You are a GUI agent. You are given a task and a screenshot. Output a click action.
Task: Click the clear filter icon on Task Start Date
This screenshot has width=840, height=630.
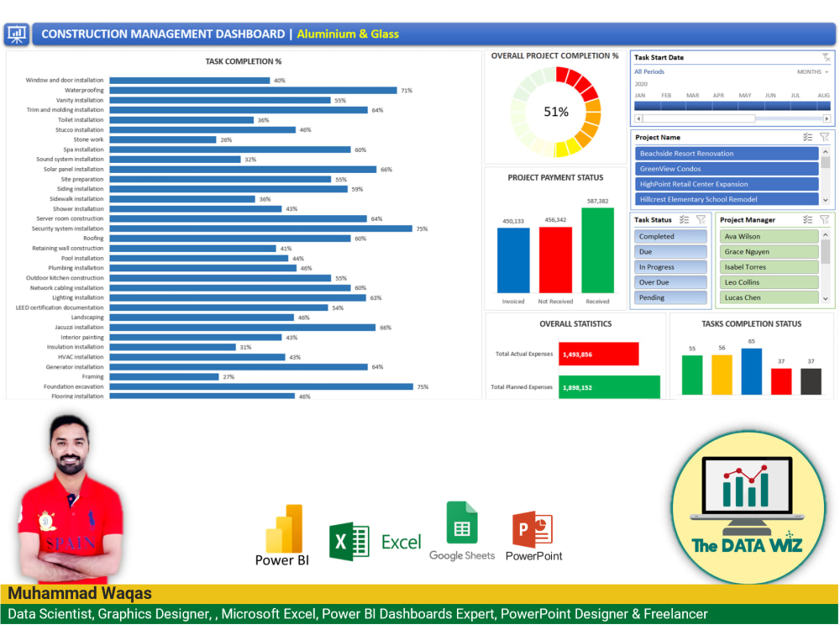pos(826,58)
